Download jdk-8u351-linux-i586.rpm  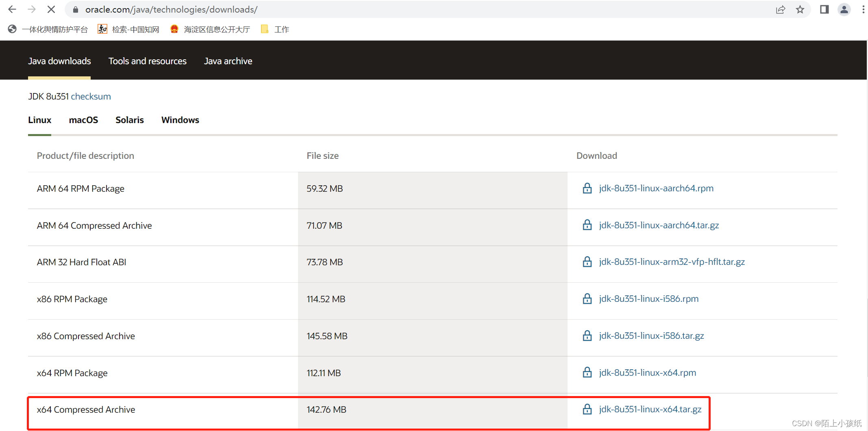[x=649, y=299]
